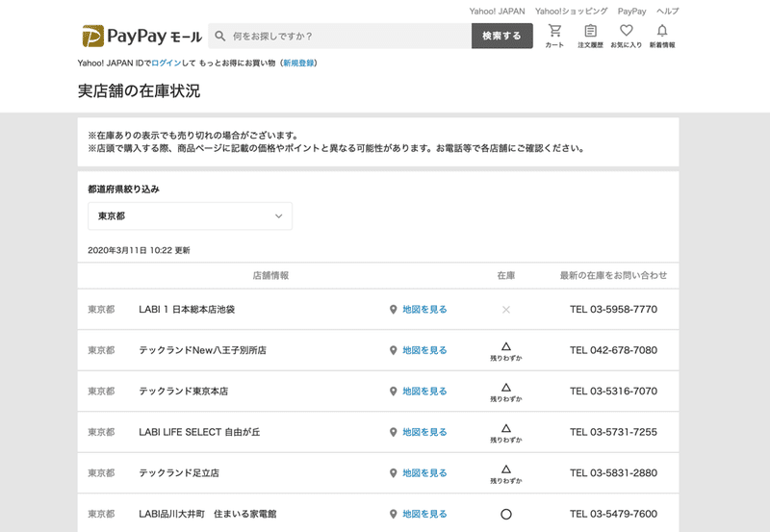Click map pin for テックランドNew八王子別所店
The image size is (770, 532).
(393, 350)
